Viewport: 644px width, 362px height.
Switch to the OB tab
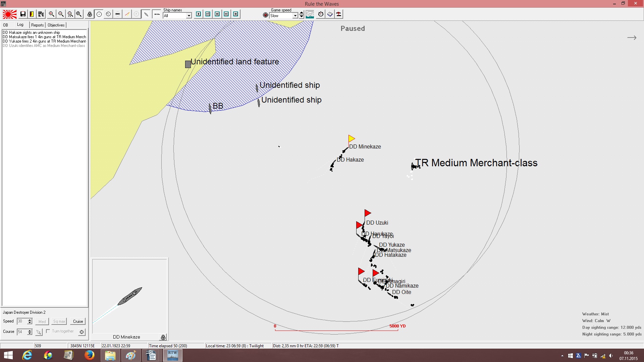6,25
